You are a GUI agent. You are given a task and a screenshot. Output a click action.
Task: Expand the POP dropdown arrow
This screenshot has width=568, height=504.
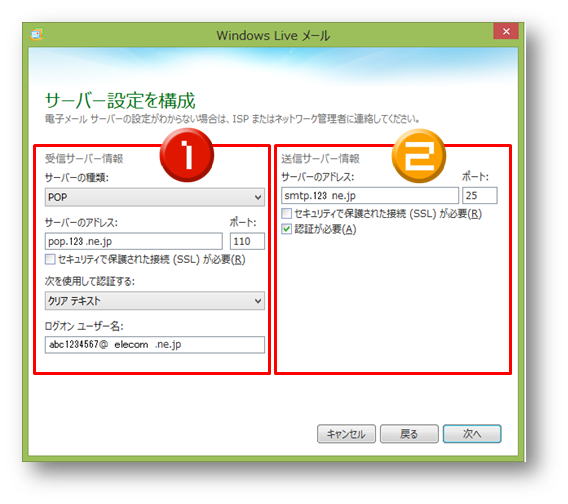(258, 197)
